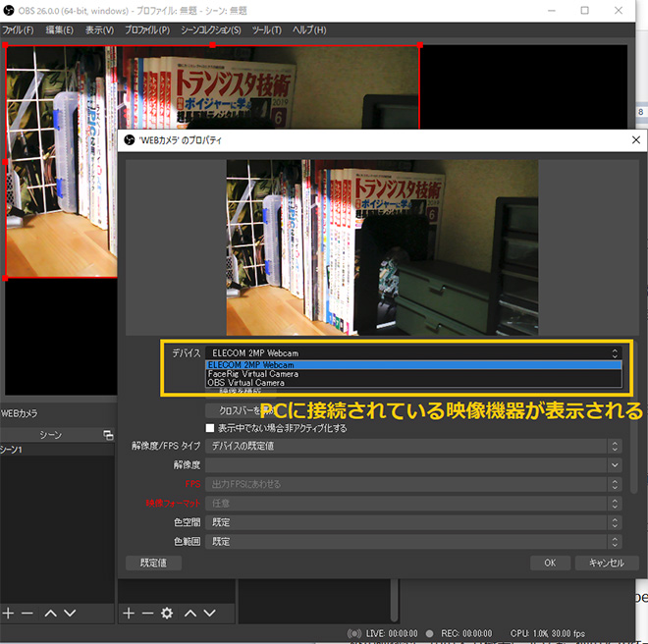648x644 pixels.
Task: Move scene down with arrow icon
Action: 70,613
